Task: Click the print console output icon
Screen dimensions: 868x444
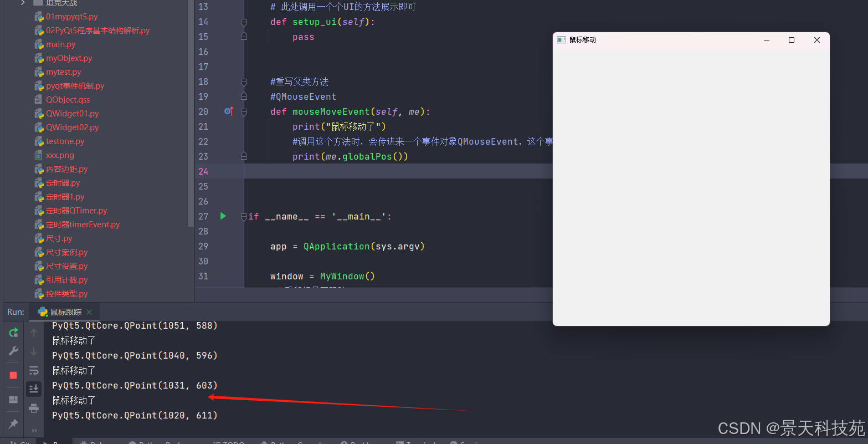Action: (34, 409)
